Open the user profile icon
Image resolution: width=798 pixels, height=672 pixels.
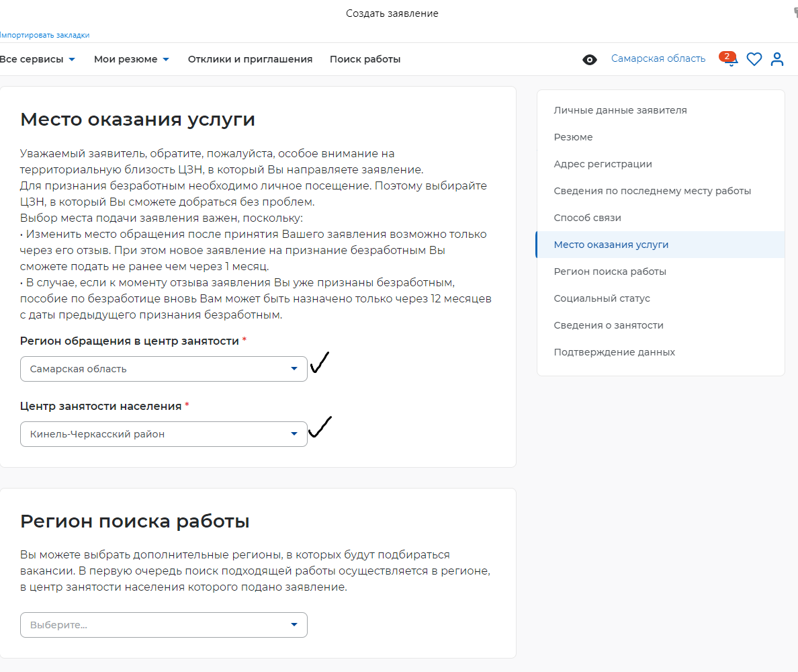tap(777, 59)
